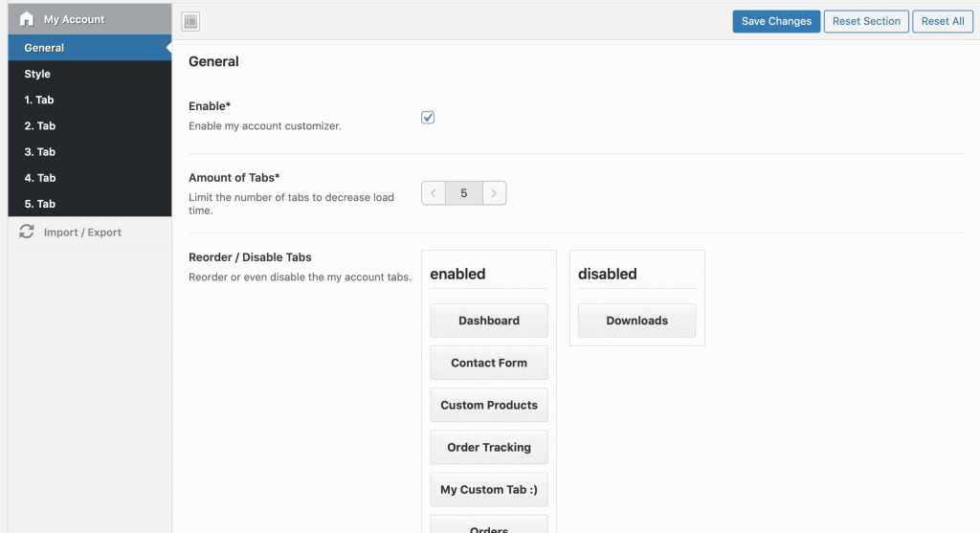The height and width of the screenshot is (533, 980).
Task: Click the 'Amount of Tabs*' label
Action: point(234,177)
